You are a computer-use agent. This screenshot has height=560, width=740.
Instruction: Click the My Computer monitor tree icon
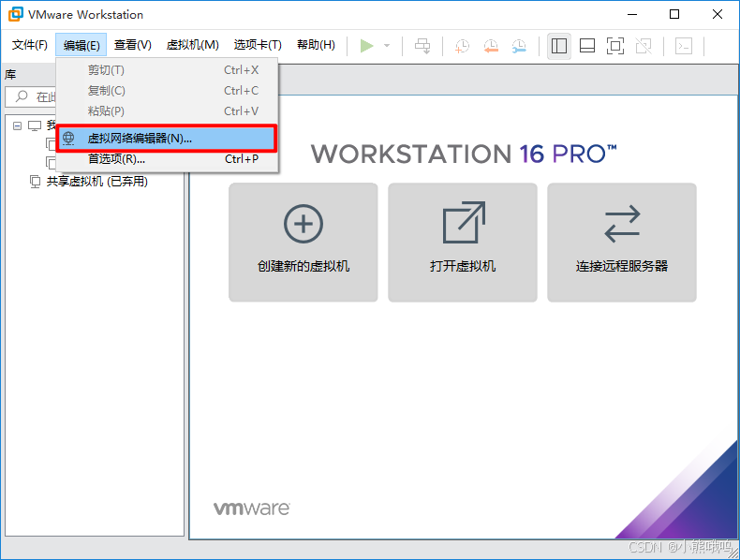35,126
